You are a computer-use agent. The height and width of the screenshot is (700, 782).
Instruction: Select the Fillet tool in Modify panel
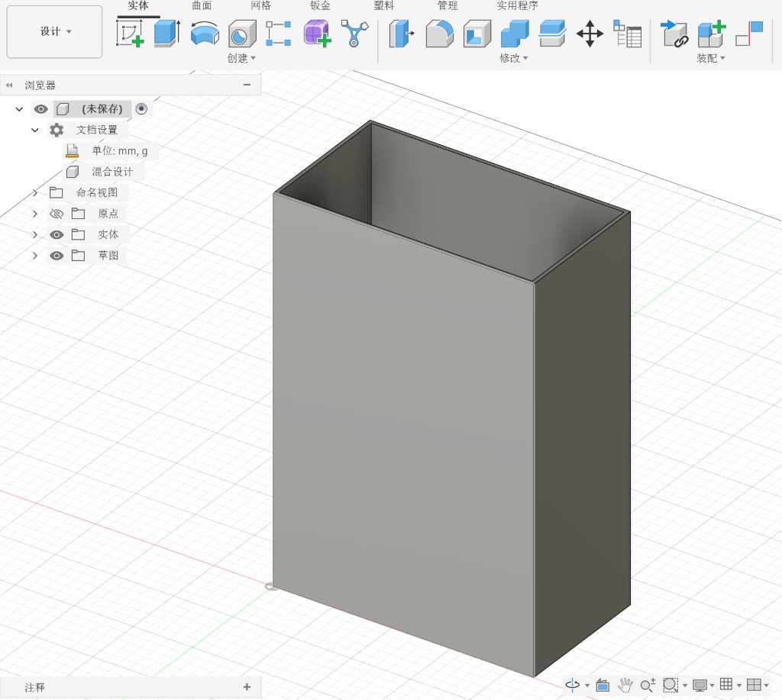point(439,34)
